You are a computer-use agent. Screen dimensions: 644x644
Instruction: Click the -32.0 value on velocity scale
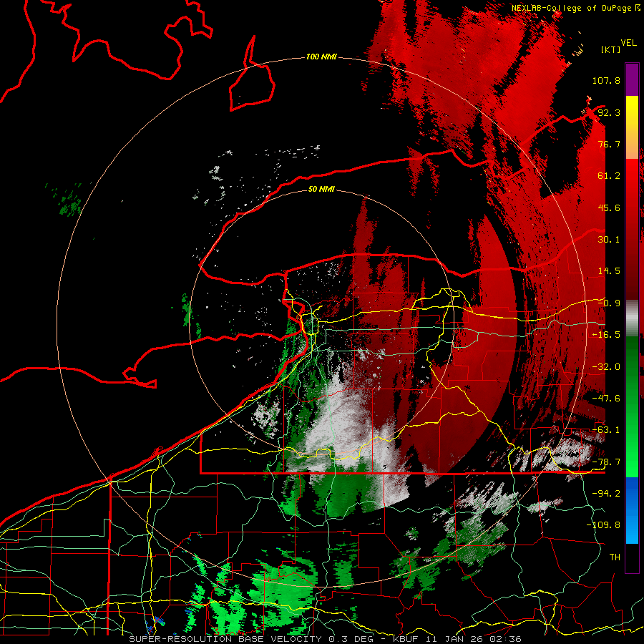tap(606, 367)
